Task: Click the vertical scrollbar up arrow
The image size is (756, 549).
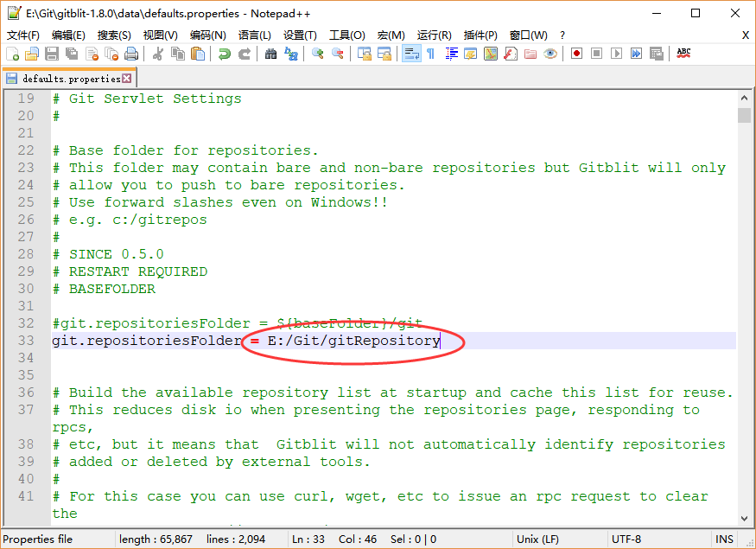Action: coord(744,98)
